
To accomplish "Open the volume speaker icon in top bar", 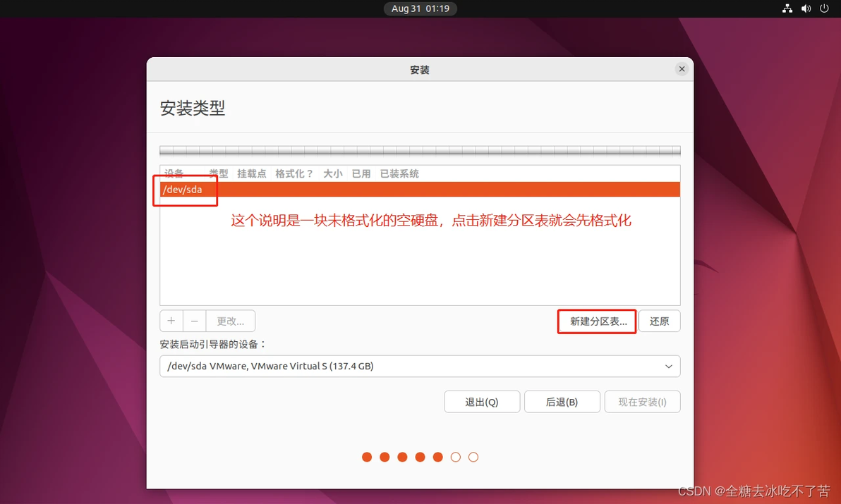I will [x=806, y=8].
